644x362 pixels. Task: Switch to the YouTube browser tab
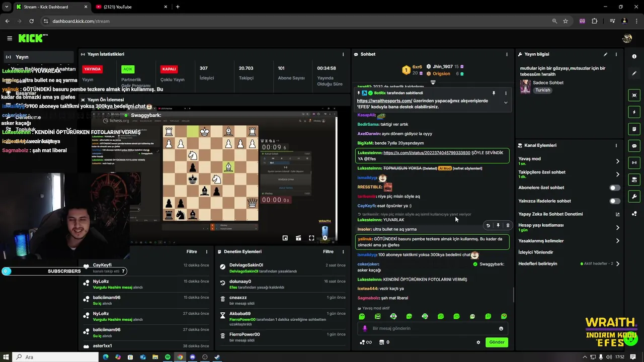tap(132, 7)
